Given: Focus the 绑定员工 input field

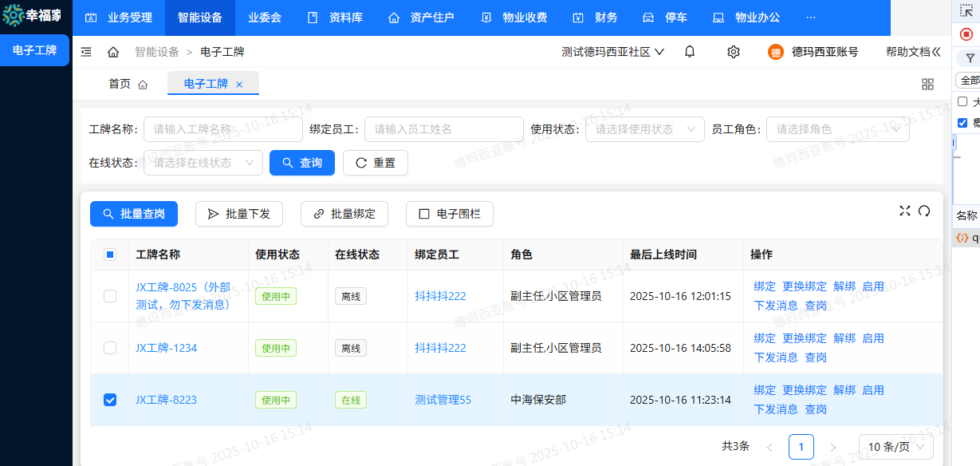Looking at the screenshot, I should point(444,129).
